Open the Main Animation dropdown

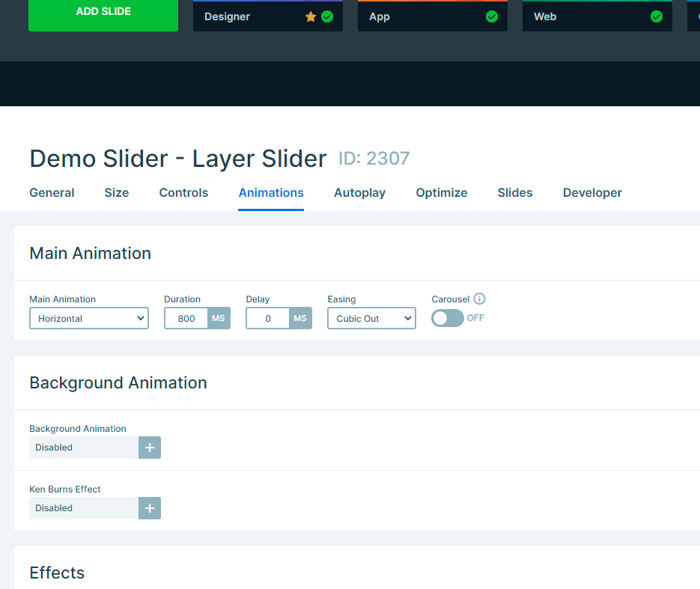[x=88, y=318]
